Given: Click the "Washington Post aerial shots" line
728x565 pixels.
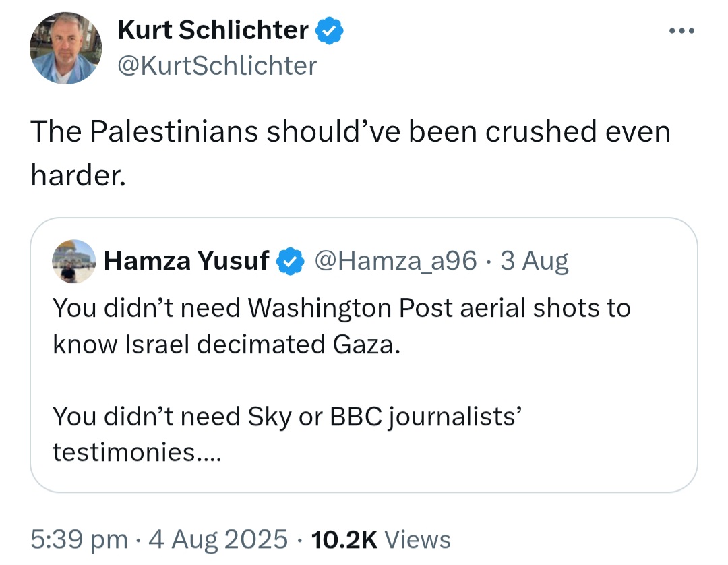Looking at the screenshot, I should coord(341,308).
